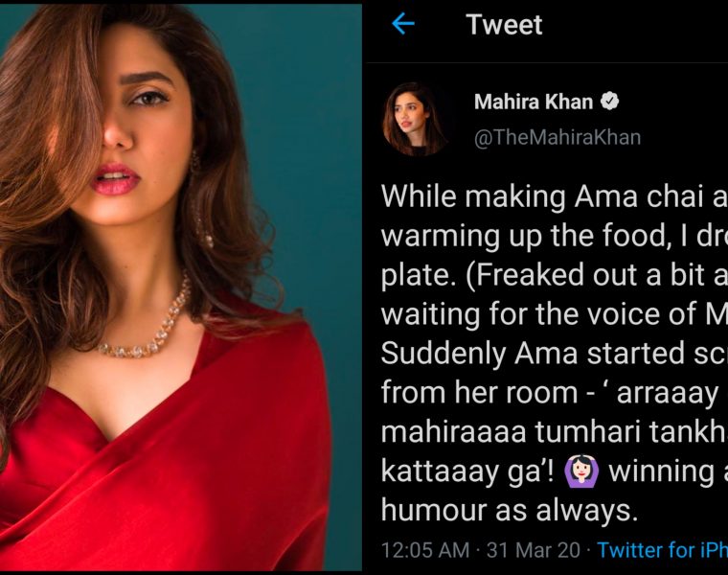Screen dimensions: 728x575
Task: Tap the blue back arrow
Action: 403,24
